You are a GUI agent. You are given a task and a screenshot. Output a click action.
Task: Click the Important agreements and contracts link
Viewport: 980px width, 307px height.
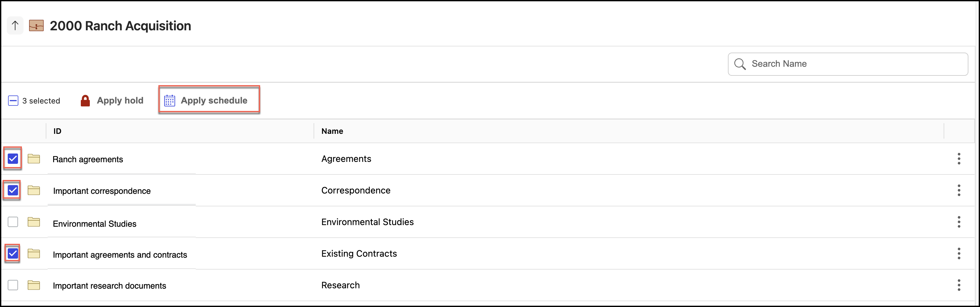pyautogui.click(x=120, y=254)
